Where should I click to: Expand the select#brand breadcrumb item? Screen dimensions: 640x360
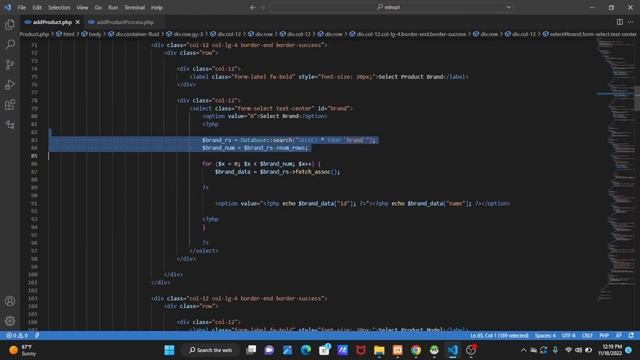click(x=593, y=34)
